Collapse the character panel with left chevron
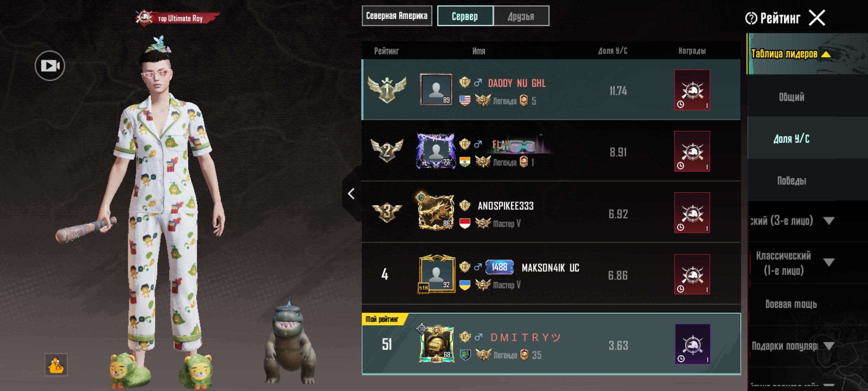The width and height of the screenshot is (868, 391). (351, 194)
